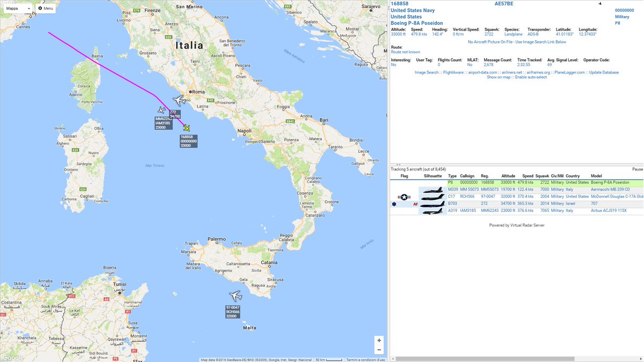Click callsign MM 55073 in list
The image size is (644, 362).
(469, 189)
